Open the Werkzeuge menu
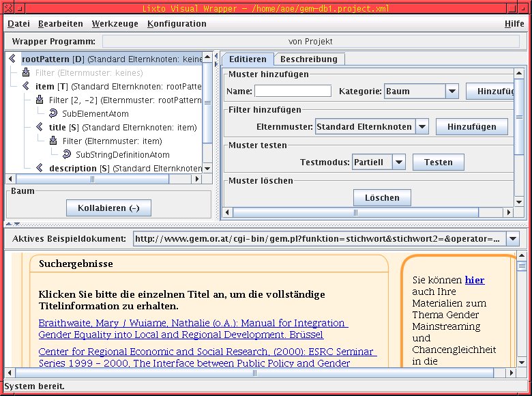This screenshot has height=396, width=532. tap(115, 24)
